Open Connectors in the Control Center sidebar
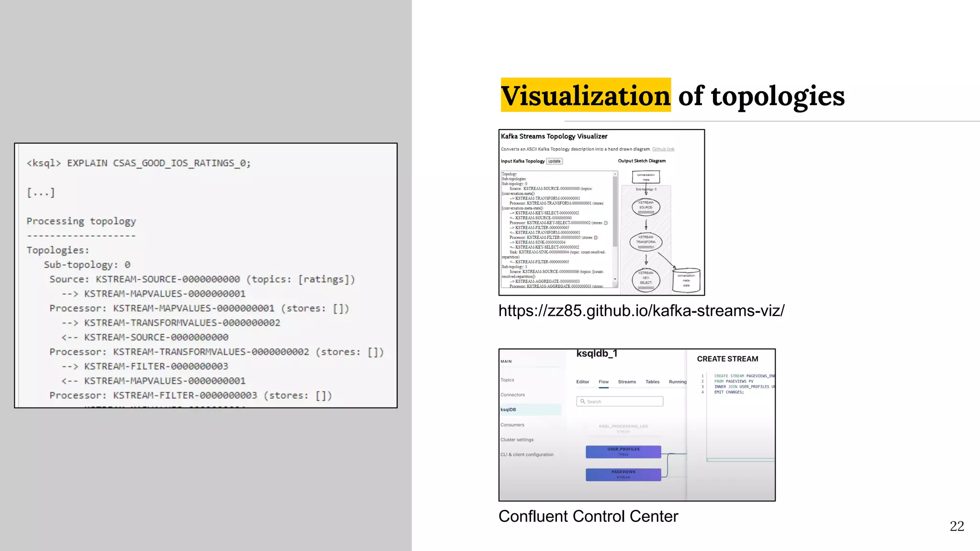Viewport: 980px width, 551px height. click(x=512, y=395)
